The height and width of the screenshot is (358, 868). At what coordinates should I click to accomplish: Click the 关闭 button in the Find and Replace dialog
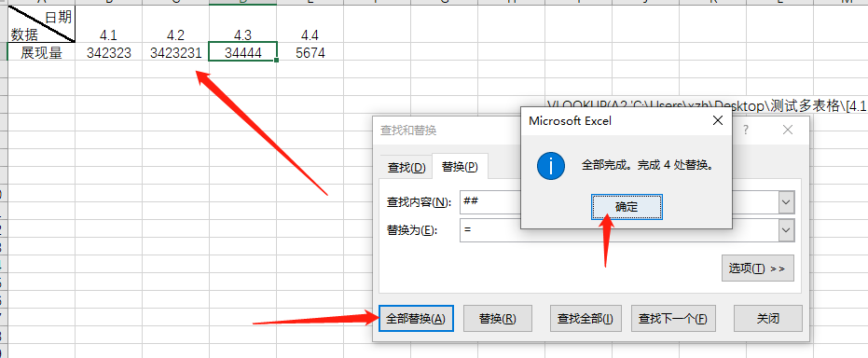pos(768,319)
